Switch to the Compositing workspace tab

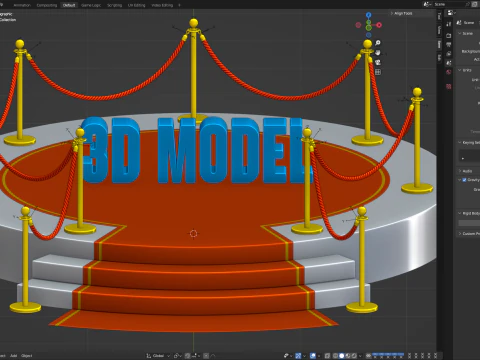47,5
